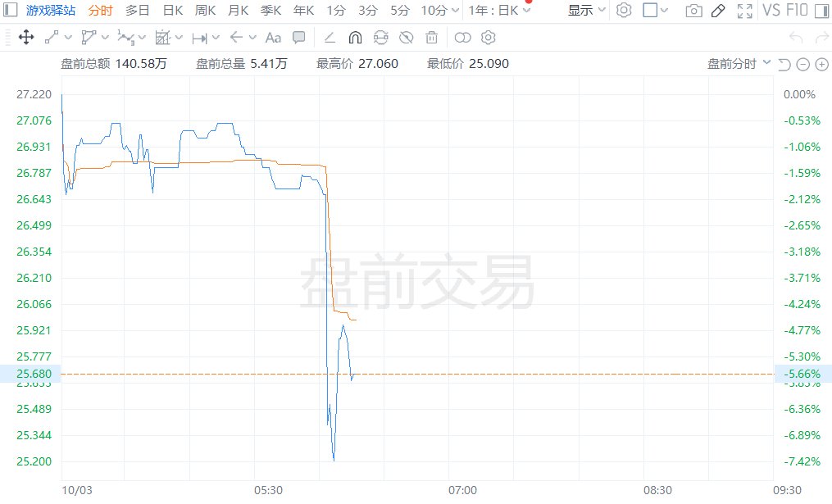Open the 游戏驿站 stock name link
This screenshot has width=832, height=504.
click(51, 11)
